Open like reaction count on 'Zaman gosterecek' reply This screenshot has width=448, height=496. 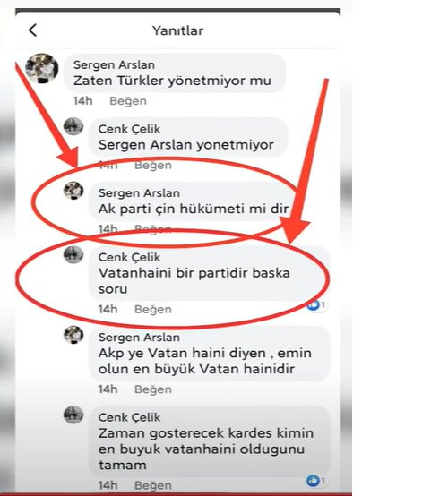(316, 481)
